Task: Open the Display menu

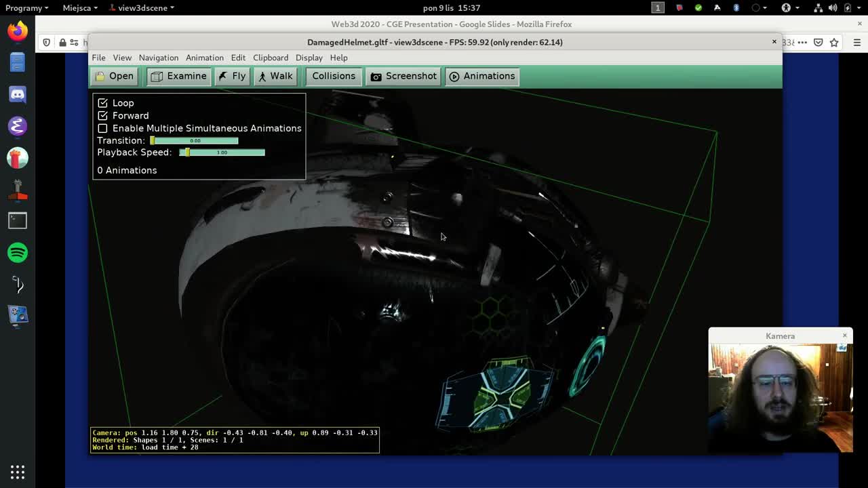Action: coord(309,58)
